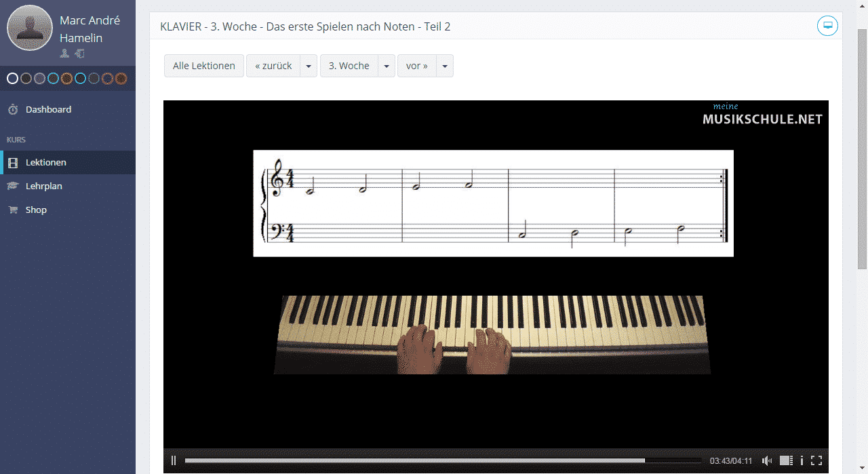Select the first week progress circle
The image size is (868, 474).
(12, 78)
